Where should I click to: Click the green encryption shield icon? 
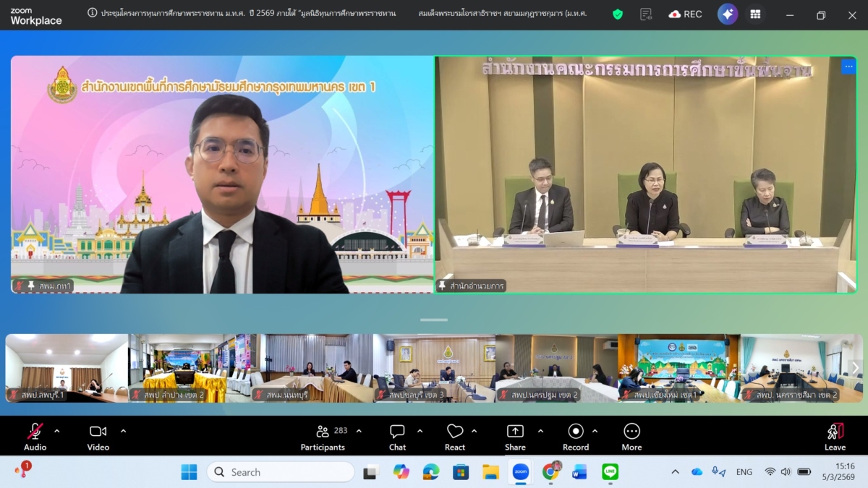(x=618, y=14)
